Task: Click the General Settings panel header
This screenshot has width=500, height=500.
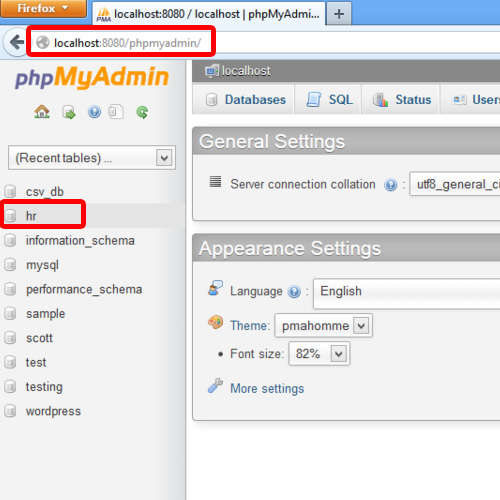Action: tap(346, 141)
